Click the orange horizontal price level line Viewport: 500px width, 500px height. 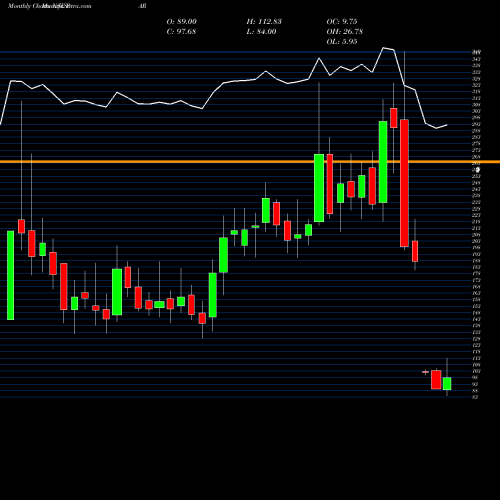click(x=250, y=162)
